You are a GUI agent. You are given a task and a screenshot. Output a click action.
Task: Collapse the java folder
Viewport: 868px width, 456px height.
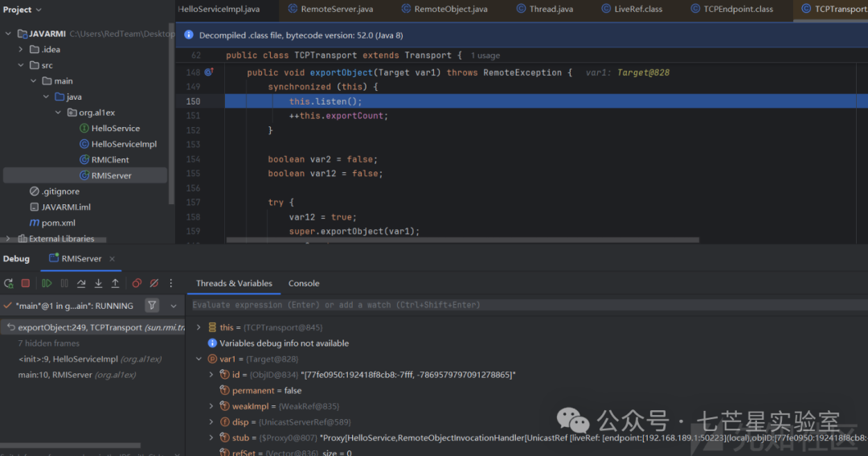coord(47,97)
